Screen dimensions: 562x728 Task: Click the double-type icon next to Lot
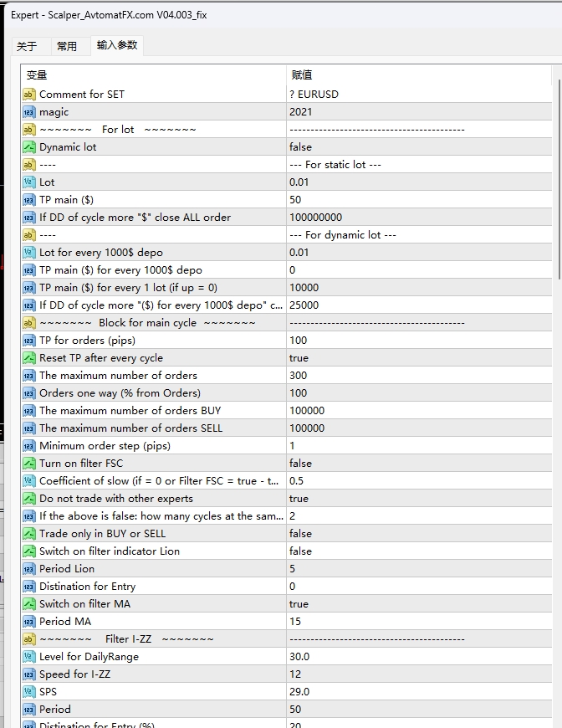click(28, 182)
